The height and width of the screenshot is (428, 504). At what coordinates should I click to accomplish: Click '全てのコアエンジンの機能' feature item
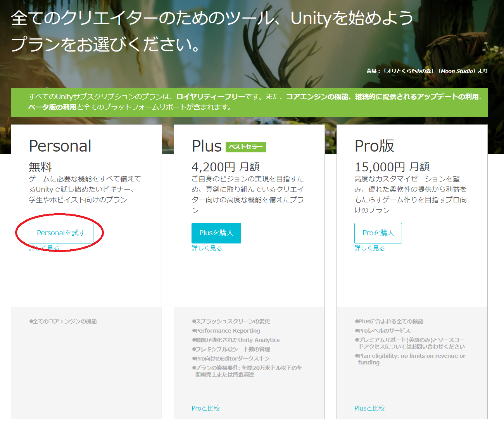click(63, 321)
